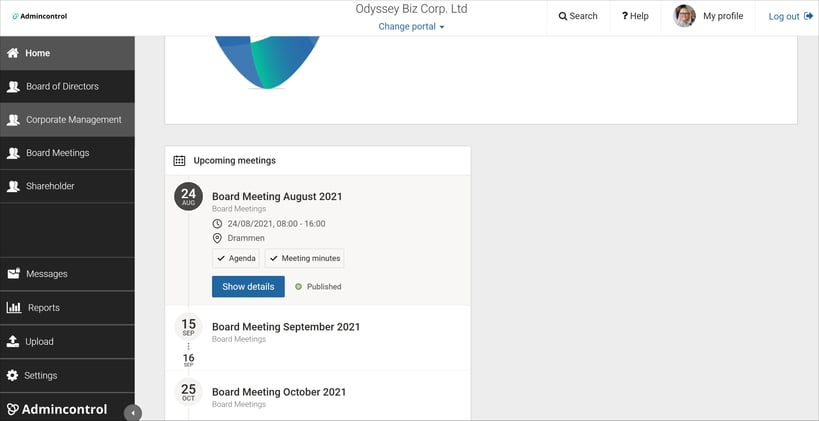Open Shareholder section

point(67,186)
